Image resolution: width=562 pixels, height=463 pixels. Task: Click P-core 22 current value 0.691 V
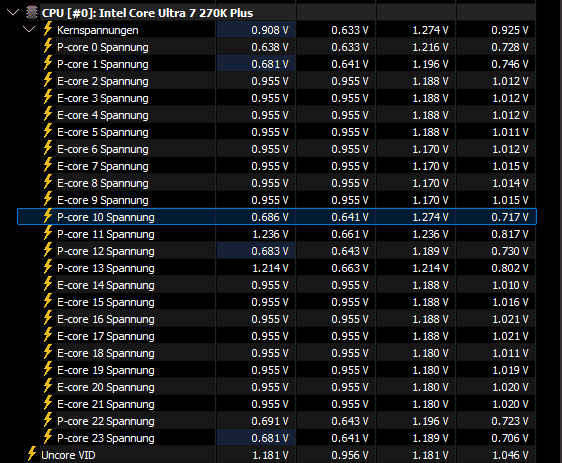[x=270, y=421]
